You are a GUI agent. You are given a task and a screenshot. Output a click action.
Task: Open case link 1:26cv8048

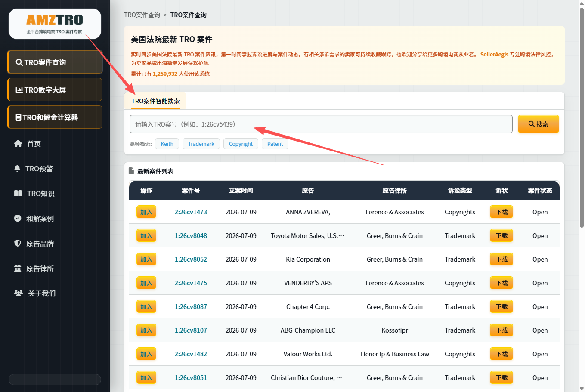(191, 236)
